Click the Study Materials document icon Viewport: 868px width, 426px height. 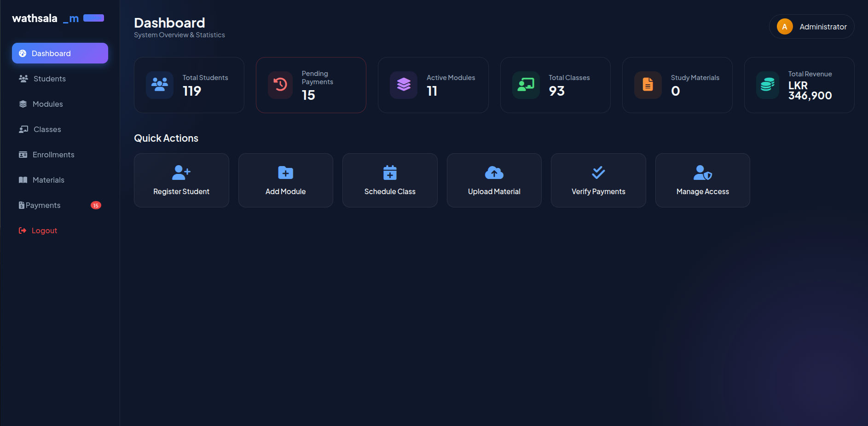(648, 85)
